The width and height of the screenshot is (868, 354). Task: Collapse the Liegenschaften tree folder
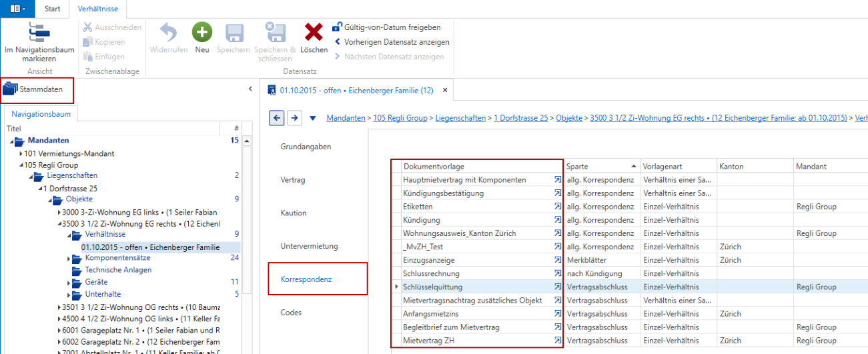point(31,176)
